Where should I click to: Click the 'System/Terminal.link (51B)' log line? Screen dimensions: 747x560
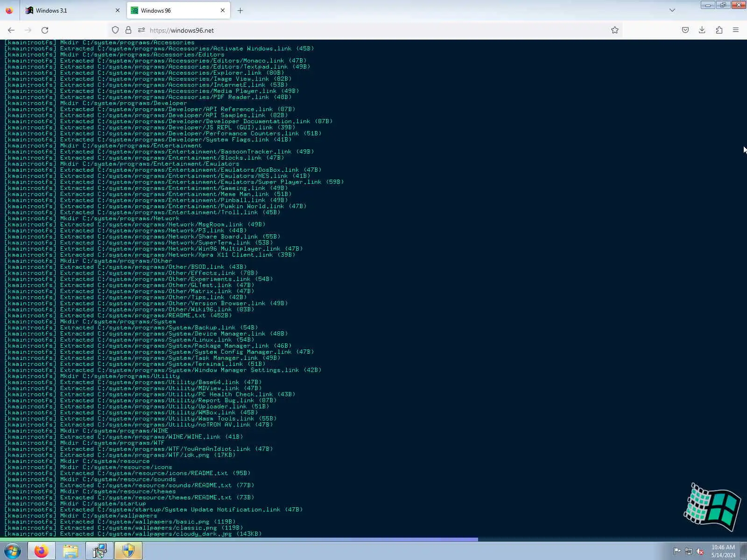(135, 364)
